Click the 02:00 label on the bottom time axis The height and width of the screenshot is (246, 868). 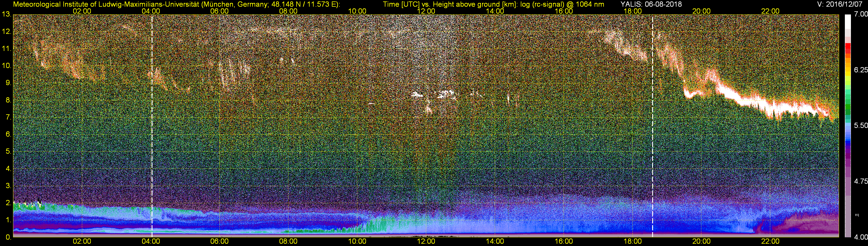click(x=82, y=242)
